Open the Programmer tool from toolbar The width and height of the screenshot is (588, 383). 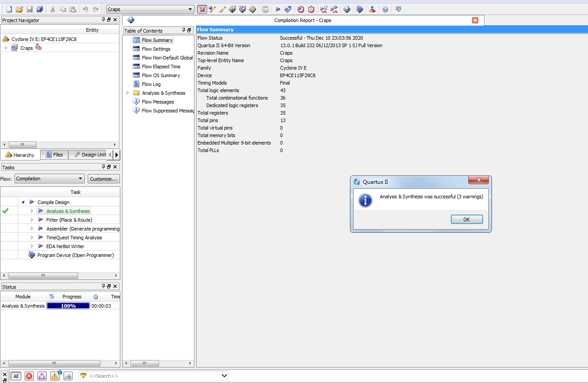coord(360,9)
